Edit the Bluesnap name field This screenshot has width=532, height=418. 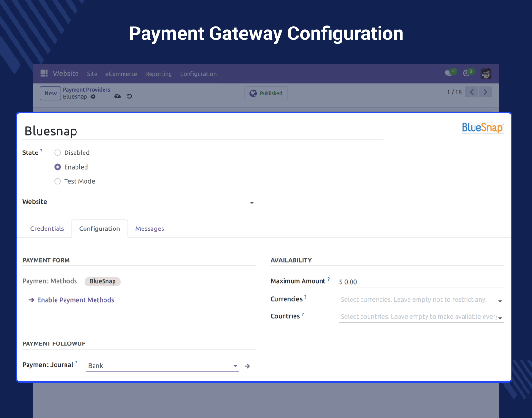[203, 131]
